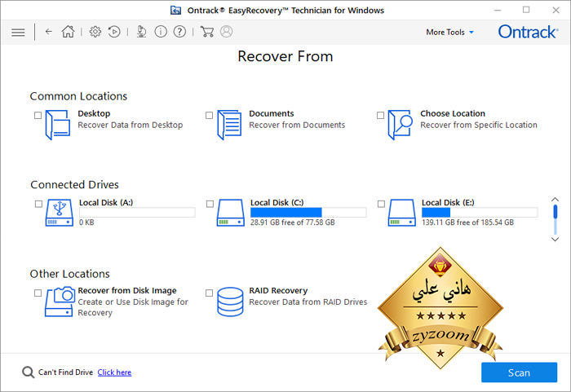571x392 pixels.
Task: Click the Desktop folder icon
Action: pyautogui.click(x=58, y=125)
